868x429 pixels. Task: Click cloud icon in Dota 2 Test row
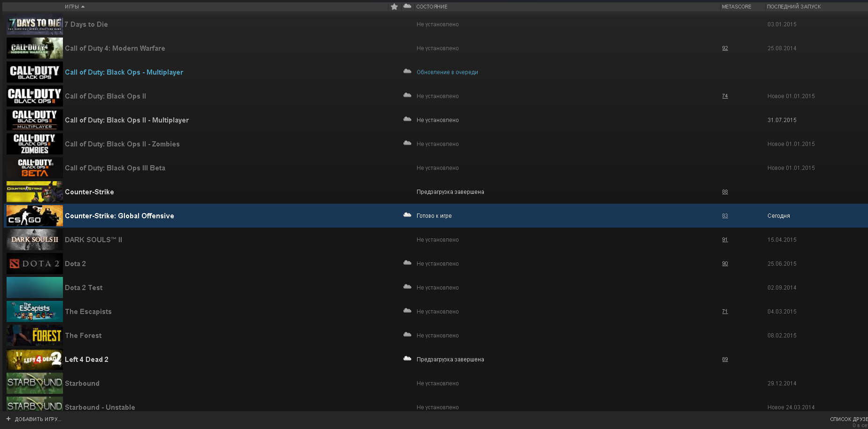(407, 287)
